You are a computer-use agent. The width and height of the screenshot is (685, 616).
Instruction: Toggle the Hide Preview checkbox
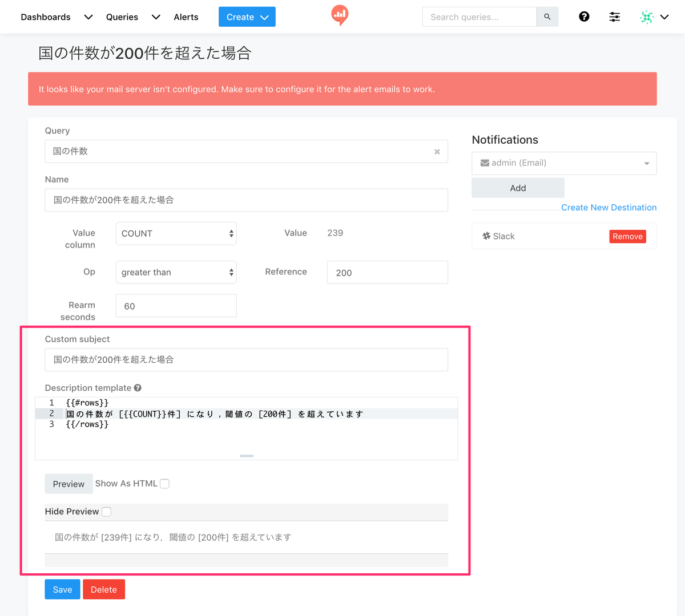click(106, 512)
